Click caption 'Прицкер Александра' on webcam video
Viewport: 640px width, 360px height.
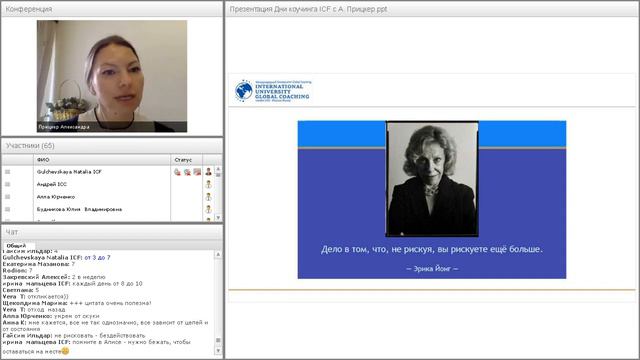64,127
